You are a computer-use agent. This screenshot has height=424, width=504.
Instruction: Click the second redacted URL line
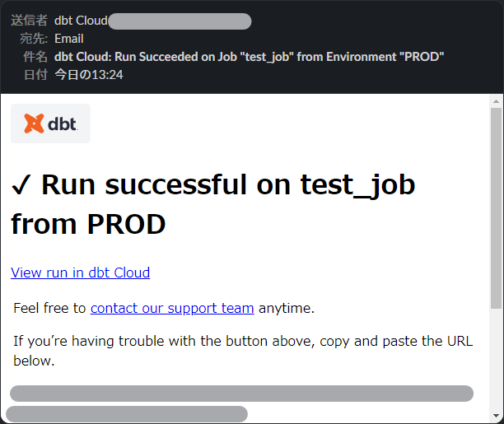(x=127, y=414)
